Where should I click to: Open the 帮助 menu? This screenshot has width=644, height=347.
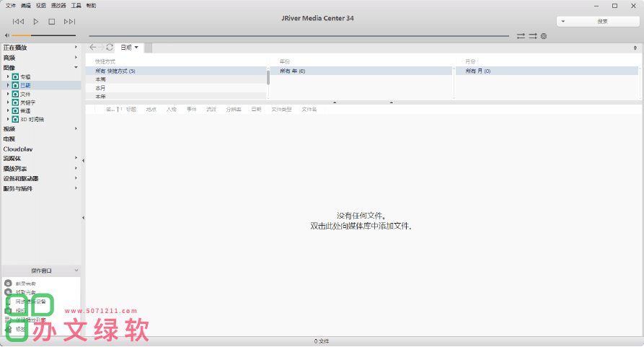[91, 5]
